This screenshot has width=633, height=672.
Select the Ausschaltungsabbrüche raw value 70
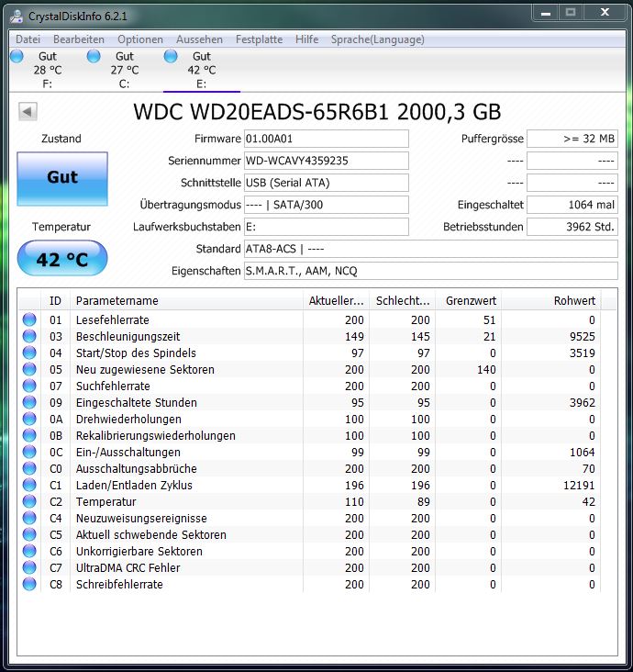pos(589,469)
